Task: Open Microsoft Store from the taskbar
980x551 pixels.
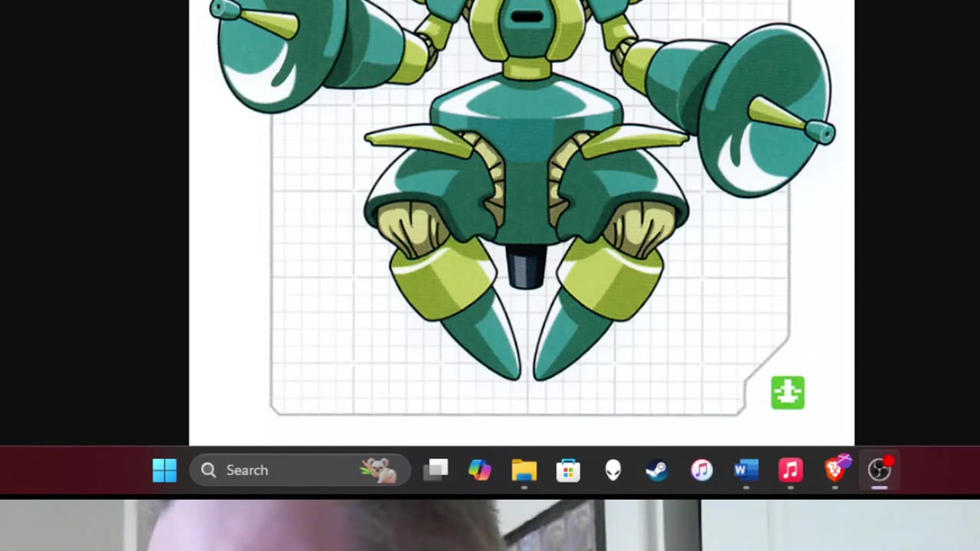Action: click(568, 470)
